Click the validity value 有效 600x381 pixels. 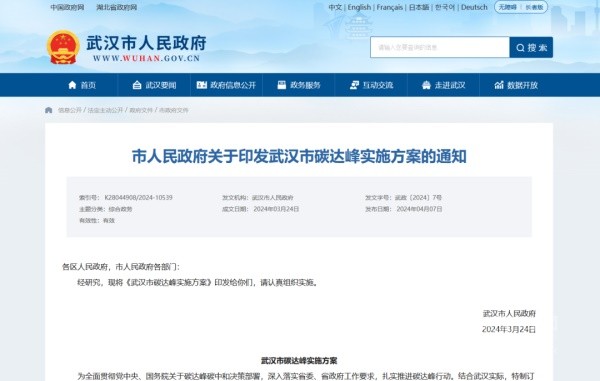tap(109, 221)
